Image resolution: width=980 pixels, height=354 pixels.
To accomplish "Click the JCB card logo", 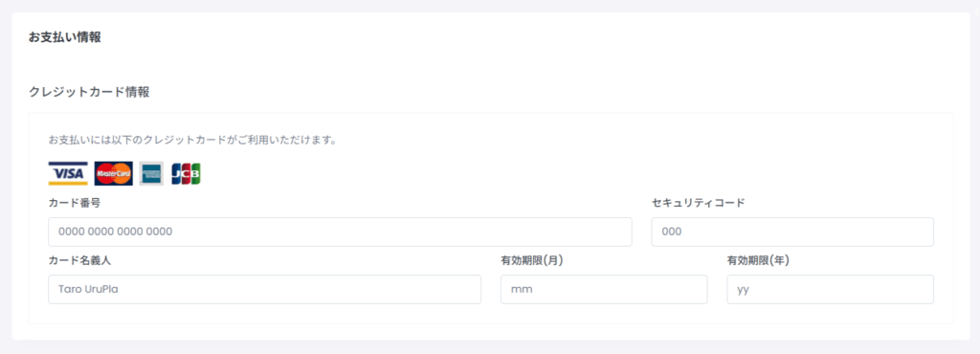I will [187, 173].
